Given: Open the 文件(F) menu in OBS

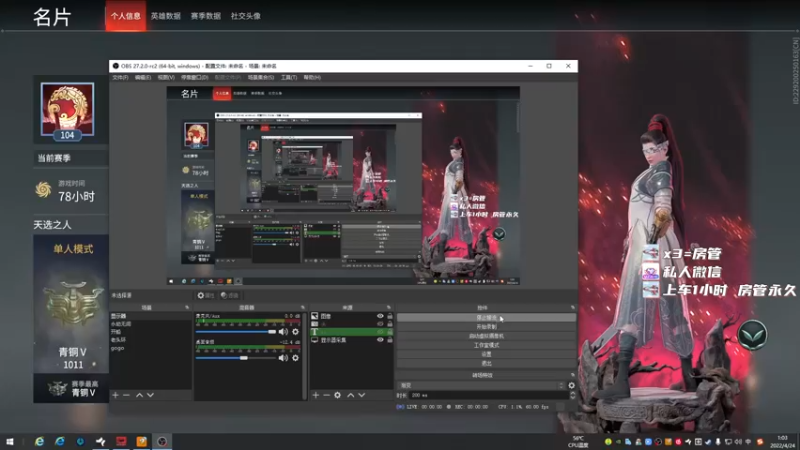Looking at the screenshot, I should 120,78.
